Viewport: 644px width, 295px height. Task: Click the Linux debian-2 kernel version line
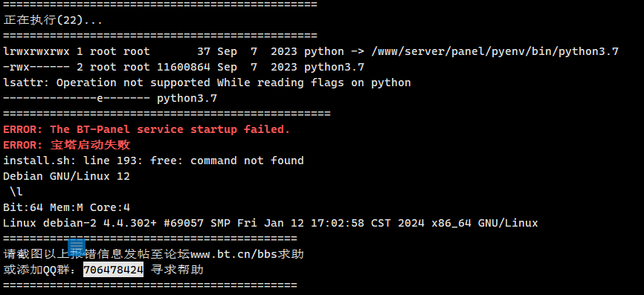(x=271, y=223)
